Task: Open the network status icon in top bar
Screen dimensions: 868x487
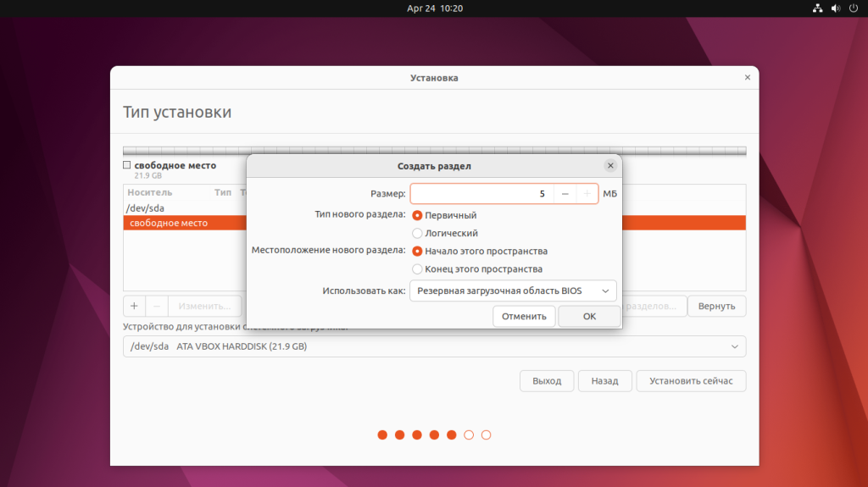Action: coord(817,8)
